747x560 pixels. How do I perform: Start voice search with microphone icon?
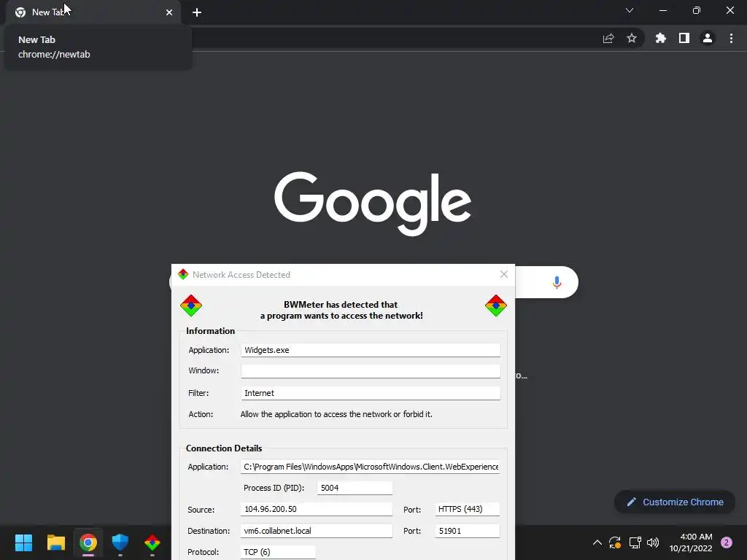[557, 282]
